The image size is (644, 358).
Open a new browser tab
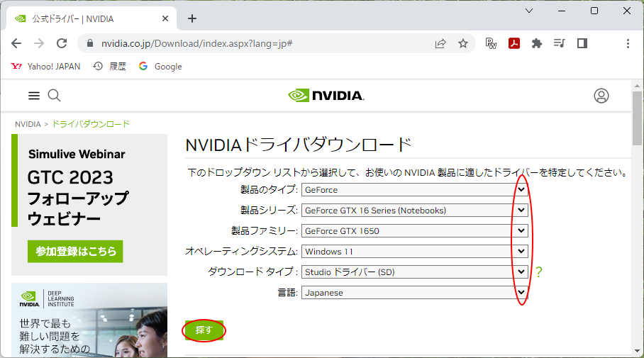pyautogui.click(x=191, y=18)
